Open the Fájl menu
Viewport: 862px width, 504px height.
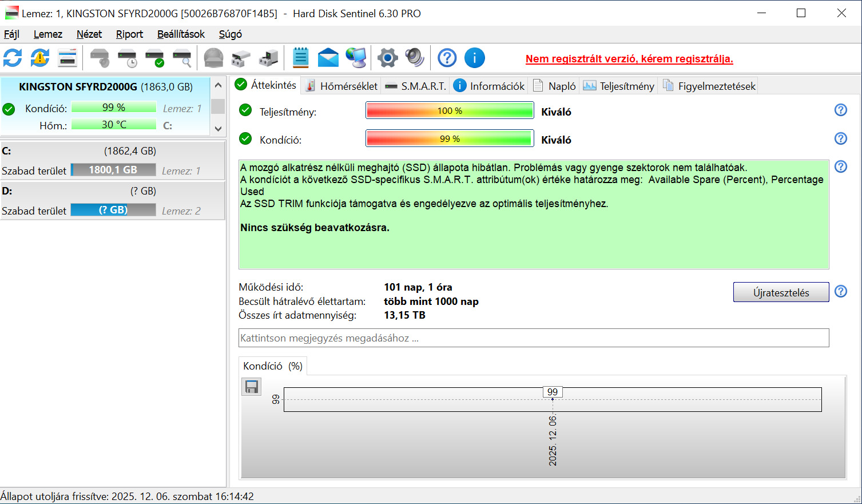(x=11, y=34)
